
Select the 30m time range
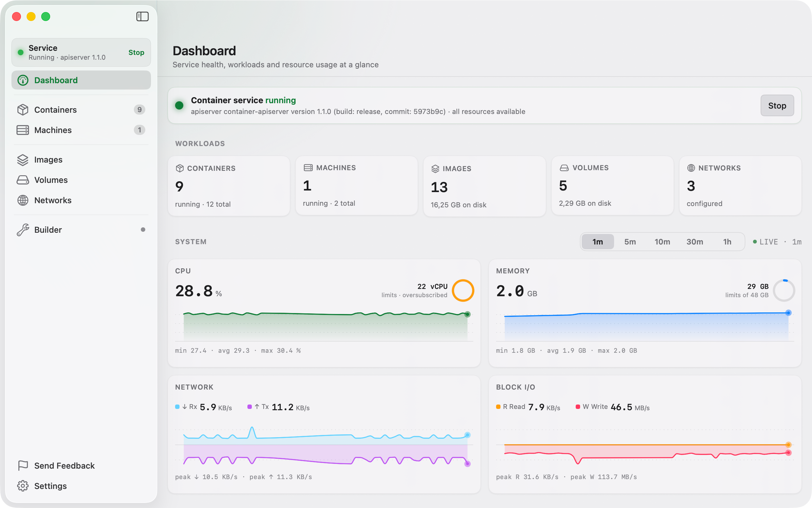click(x=695, y=242)
